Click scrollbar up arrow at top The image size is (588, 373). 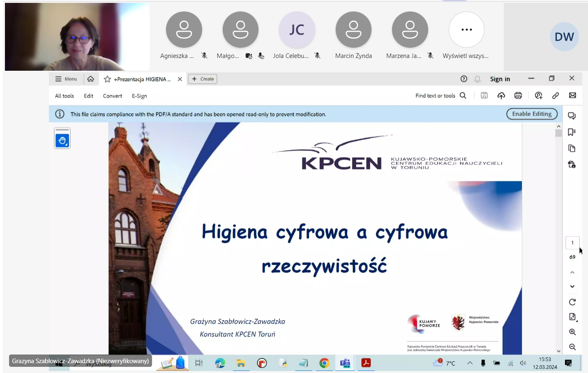click(x=558, y=126)
